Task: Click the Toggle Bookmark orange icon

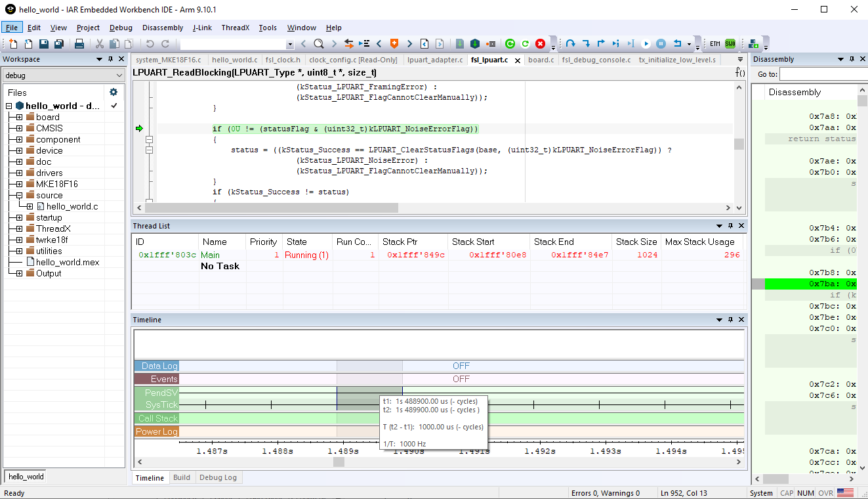Action: [394, 44]
